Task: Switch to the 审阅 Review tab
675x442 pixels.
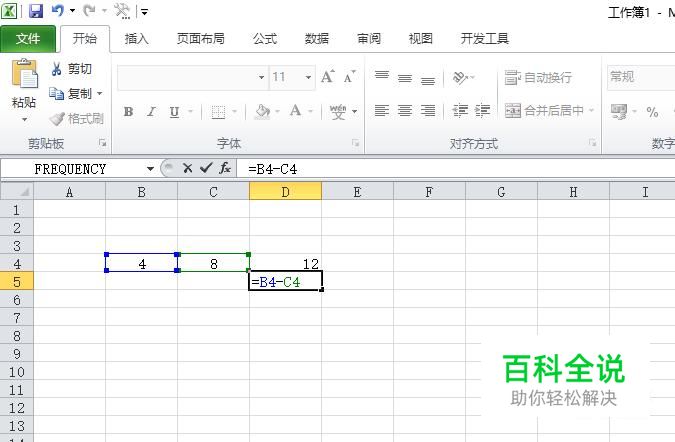Action: coord(369,39)
